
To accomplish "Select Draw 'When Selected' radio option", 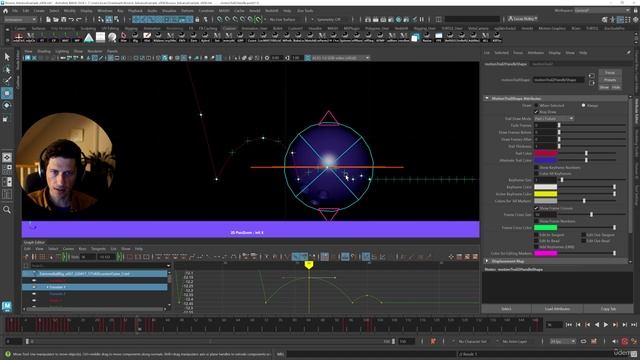I will 536,105.
